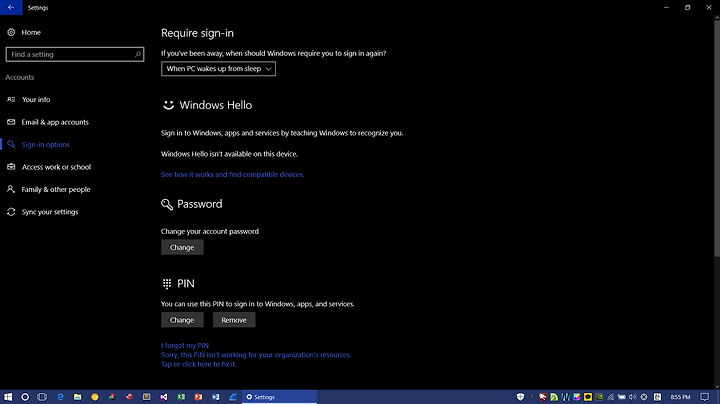Click the vertical scrollbar thumb

pyautogui.click(x=717, y=138)
